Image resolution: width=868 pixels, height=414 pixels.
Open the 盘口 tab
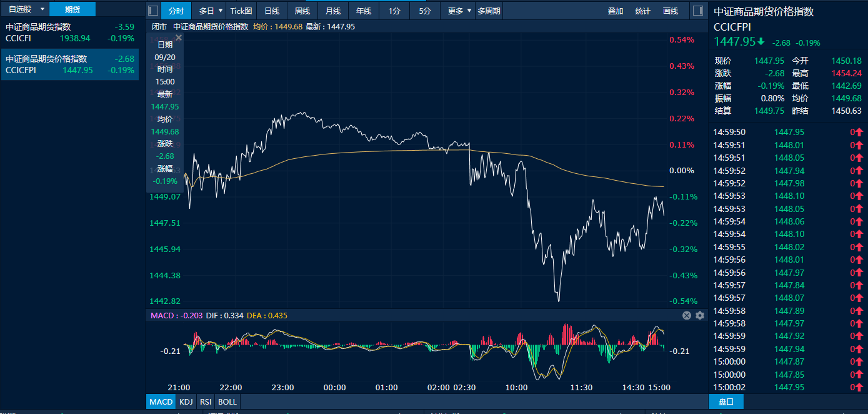pyautogui.click(x=726, y=401)
